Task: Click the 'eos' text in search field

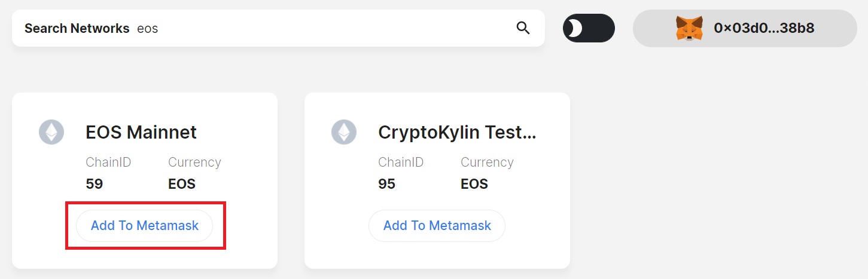Action: (x=148, y=29)
